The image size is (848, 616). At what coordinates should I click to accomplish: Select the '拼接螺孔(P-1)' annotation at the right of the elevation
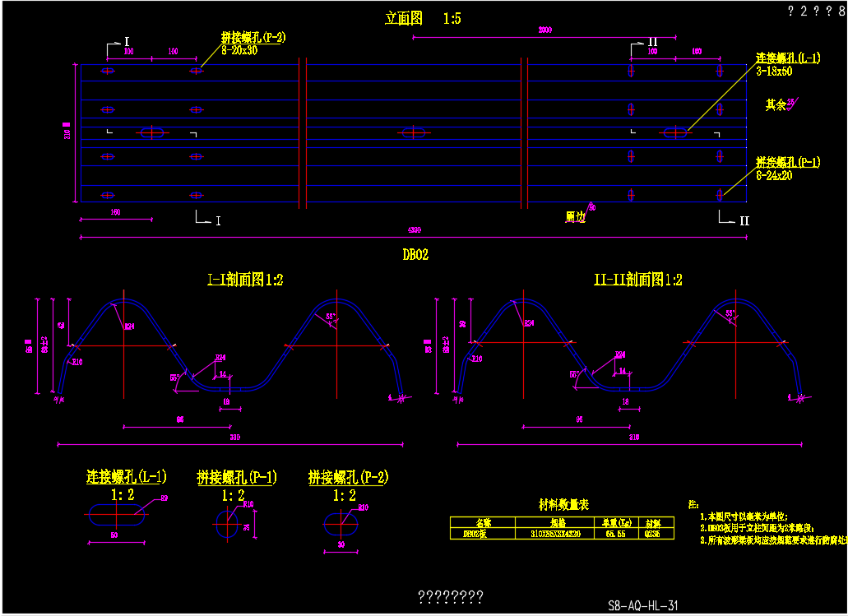[788, 162]
